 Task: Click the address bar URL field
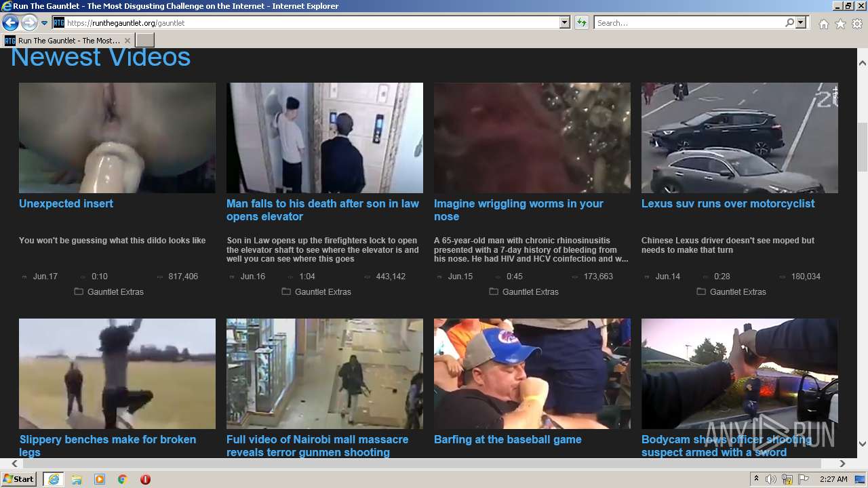click(x=312, y=23)
